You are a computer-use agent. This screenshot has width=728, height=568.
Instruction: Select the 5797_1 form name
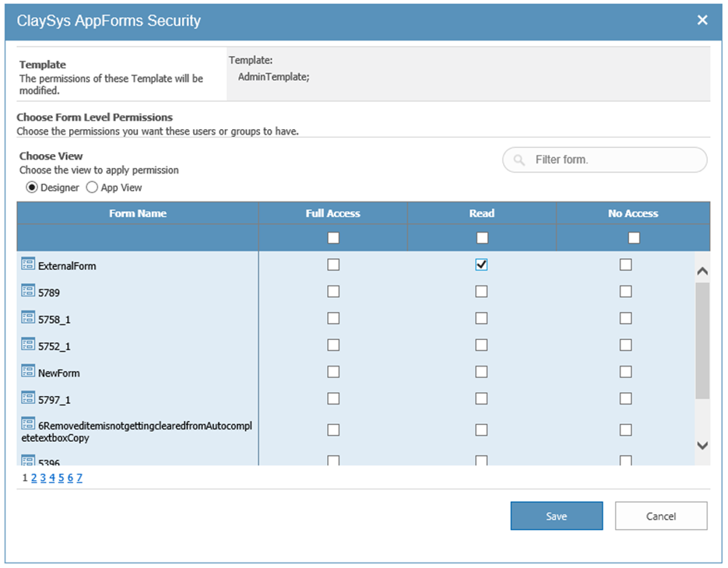tap(55, 400)
